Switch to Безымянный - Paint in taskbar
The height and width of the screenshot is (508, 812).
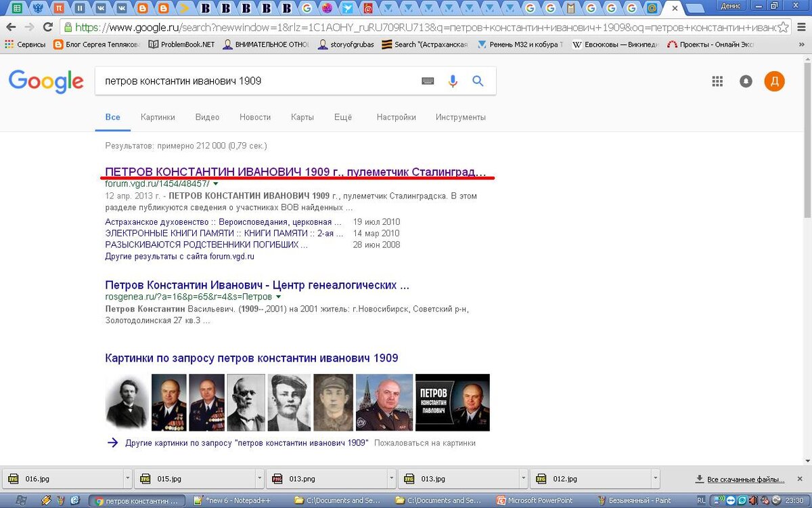(640, 501)
